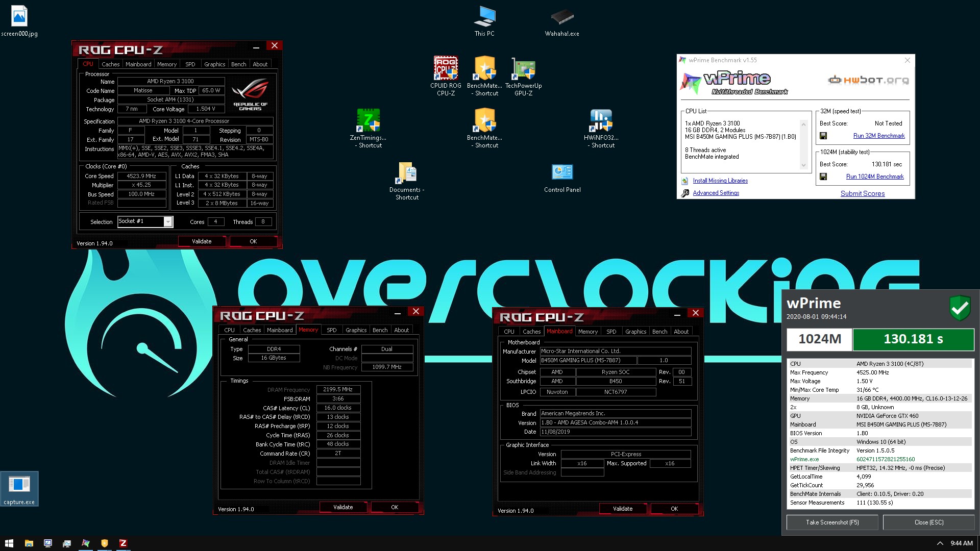Viewport: 980px width, 551px height.
Task: Click the Close (ESC) button
Action: point(929,522)
